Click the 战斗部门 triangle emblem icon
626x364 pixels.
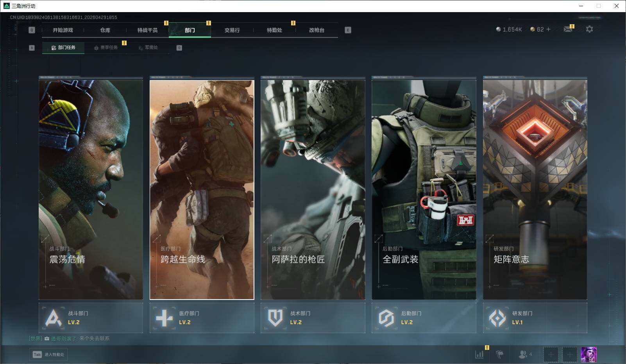53,318
